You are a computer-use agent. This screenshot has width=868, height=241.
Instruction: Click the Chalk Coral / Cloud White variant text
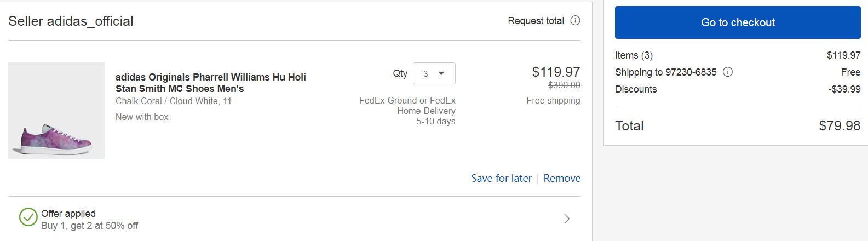tap(174, 101)
